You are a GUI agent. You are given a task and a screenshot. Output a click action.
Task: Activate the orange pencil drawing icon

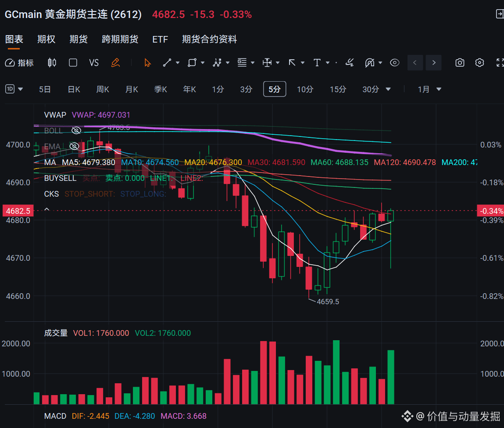click(115, 63)
